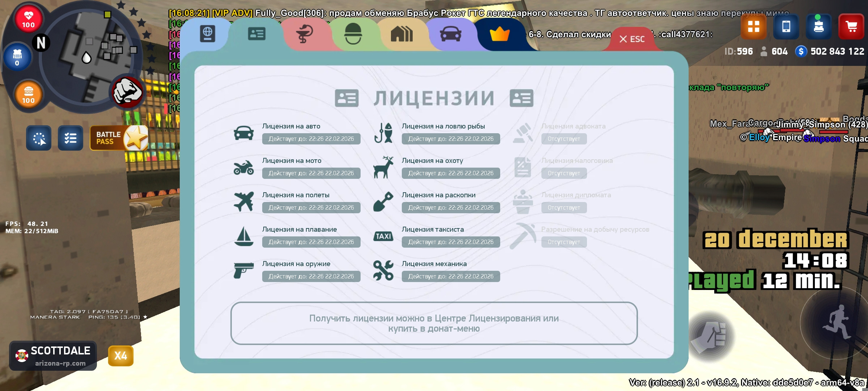The image size is (868, 391).
Task: Select the houses property tab
Action: click(401, 34)
